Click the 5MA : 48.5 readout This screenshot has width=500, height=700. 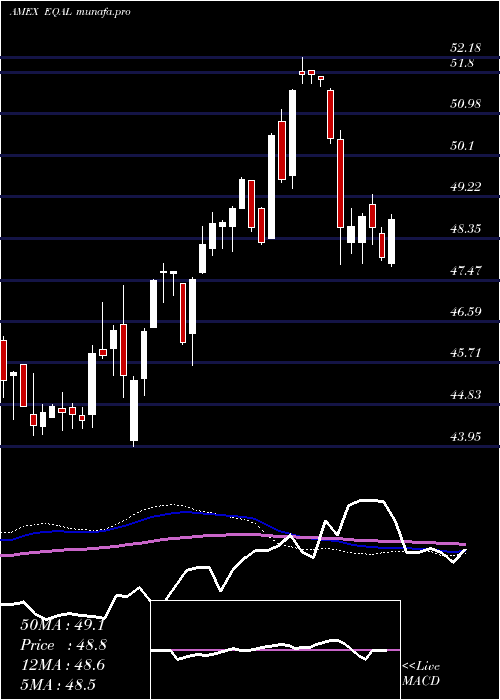coord(58,684)
